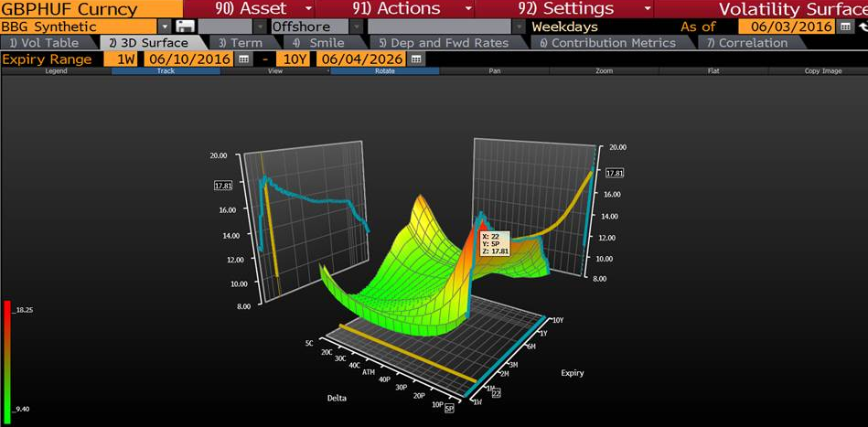Image resolution: width=868 pixels, height=427 pixels.
Task: Click the 18.25 value on color legend
Action: 25,310
